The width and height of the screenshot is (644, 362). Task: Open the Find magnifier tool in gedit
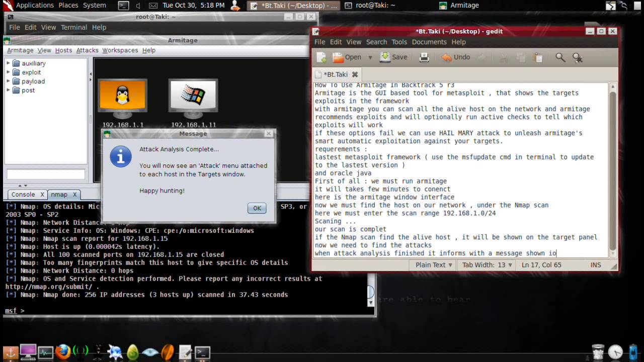point(560,57)
